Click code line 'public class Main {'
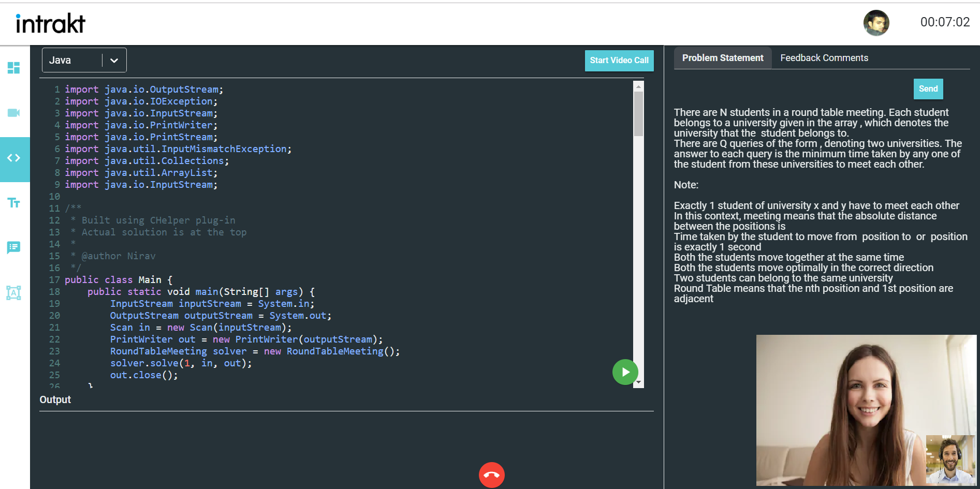 [119, 280]
